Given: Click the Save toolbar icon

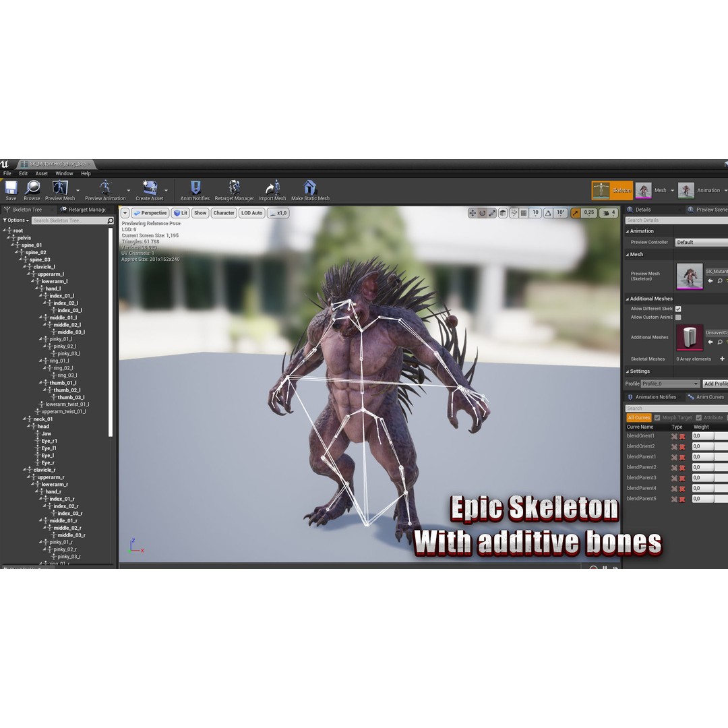Looking at the screenshot, I should [11, 188].
